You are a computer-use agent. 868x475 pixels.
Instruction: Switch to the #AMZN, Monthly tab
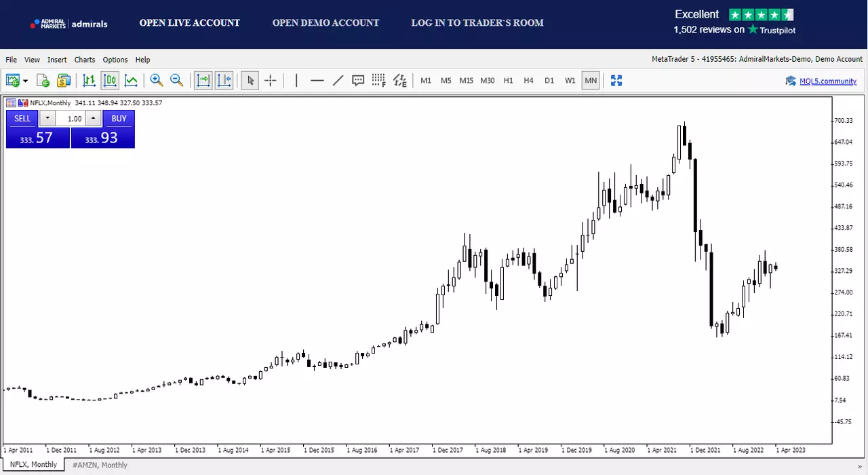[x=100, y=465]
